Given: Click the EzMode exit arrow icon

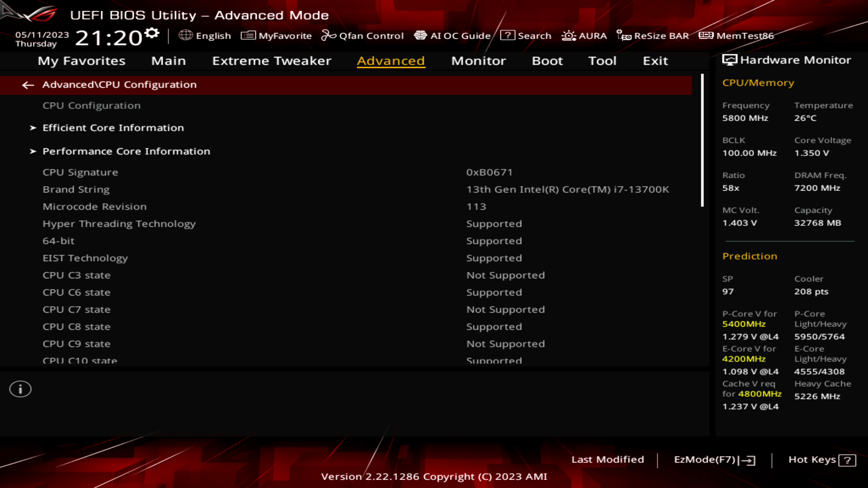Looking at the screenshot, I should [747, 460].
